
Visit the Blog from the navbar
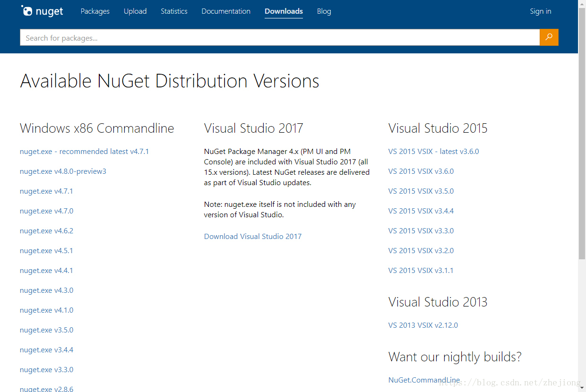point(324,11)
